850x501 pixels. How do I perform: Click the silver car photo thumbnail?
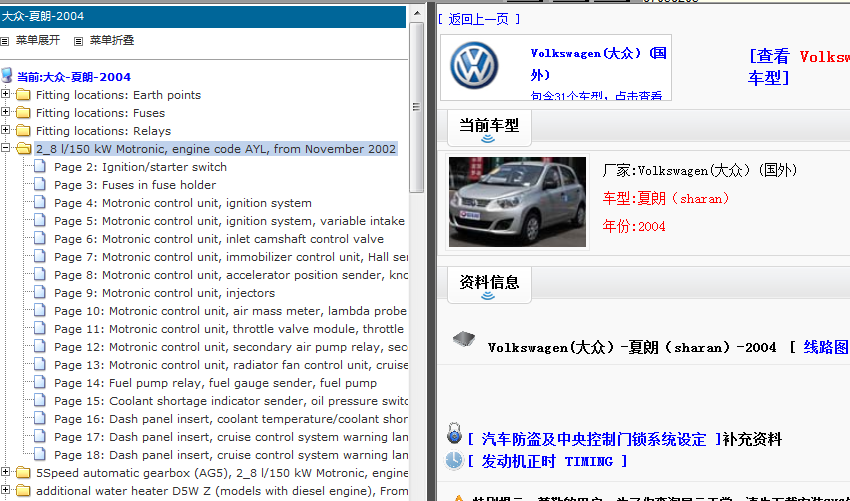(517, 202)
